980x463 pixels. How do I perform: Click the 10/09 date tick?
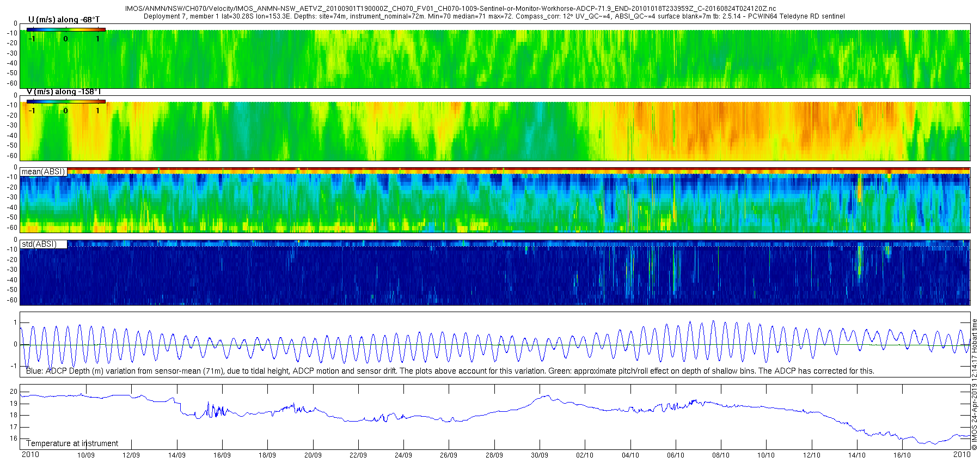tap(85, 455)
